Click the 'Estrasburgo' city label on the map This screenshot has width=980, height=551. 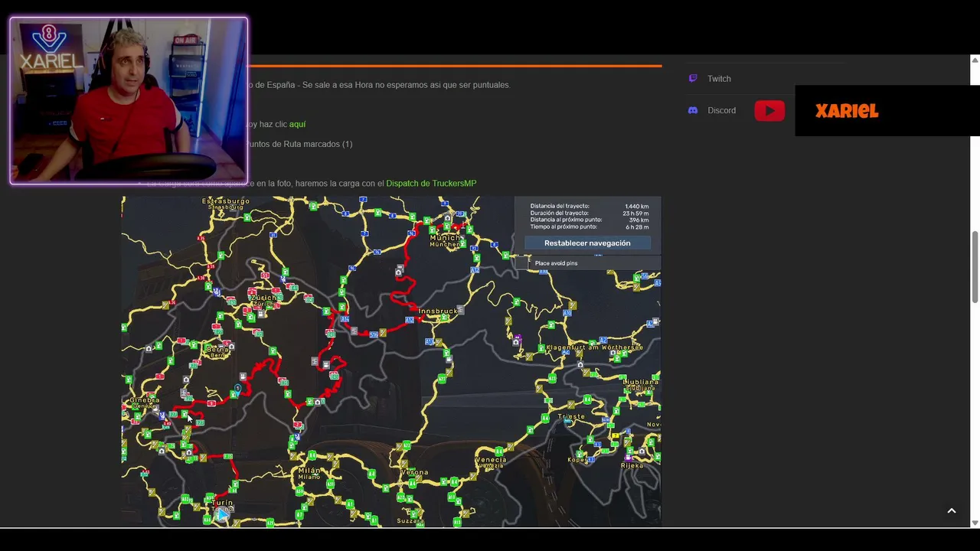(225, 201)
